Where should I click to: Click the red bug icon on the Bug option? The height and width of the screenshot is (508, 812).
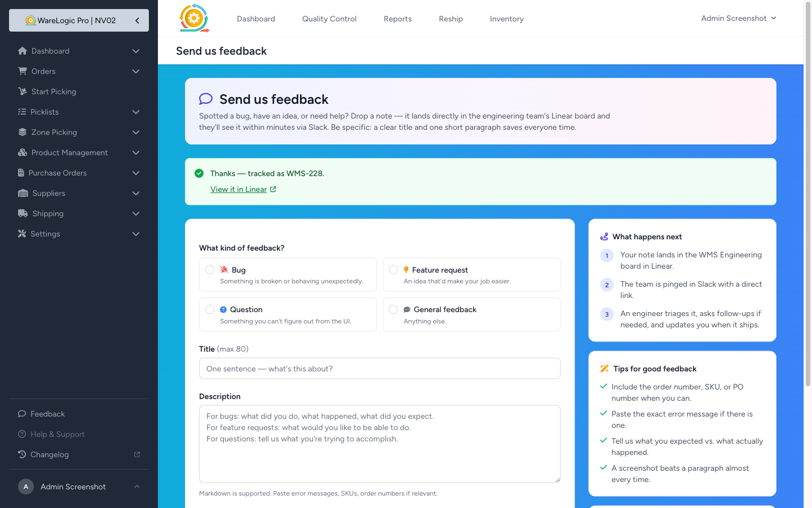[224, 270]
